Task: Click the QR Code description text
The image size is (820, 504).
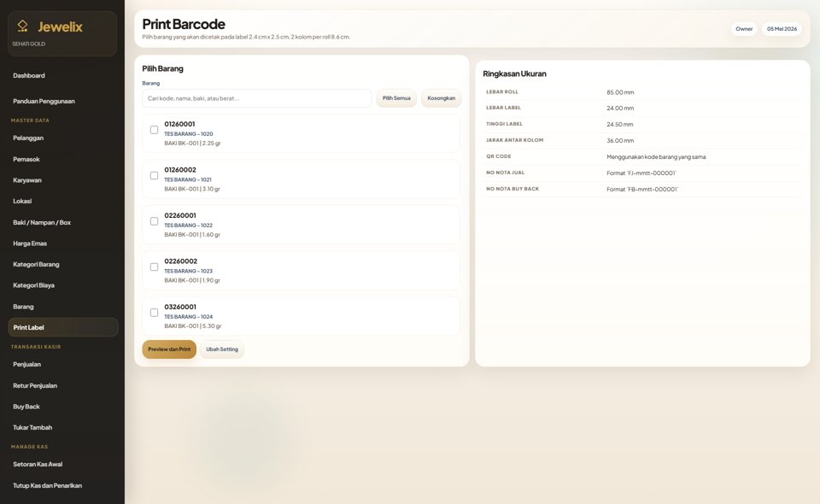Action: (656, 157)
